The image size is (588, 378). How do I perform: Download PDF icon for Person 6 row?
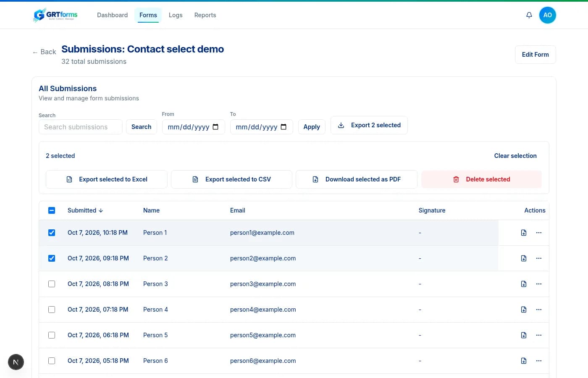[x=524, y=361]
